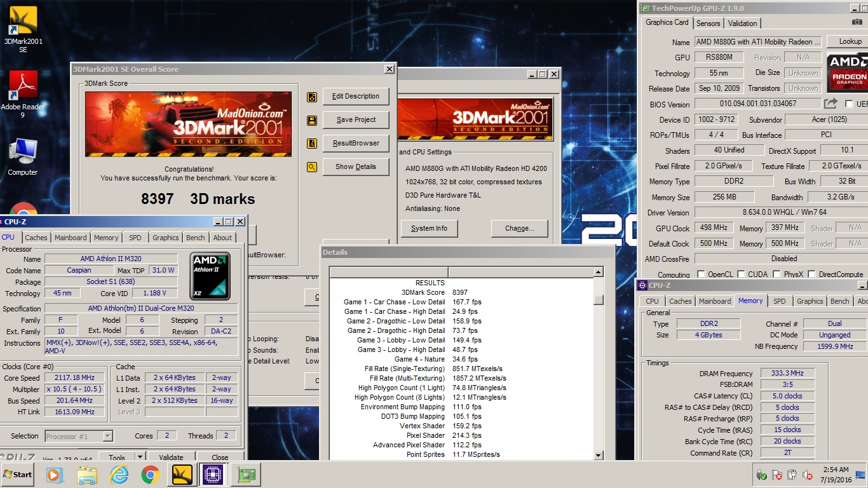
Task: Click the Save Project button
Action: click(356, 120)
